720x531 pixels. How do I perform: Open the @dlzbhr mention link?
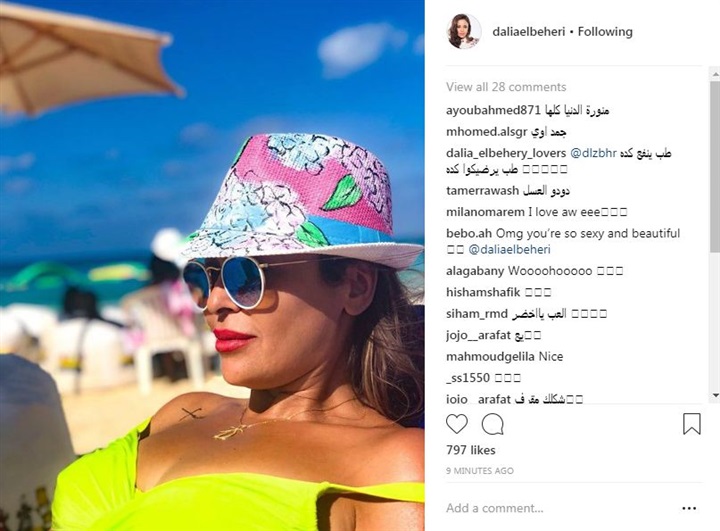pos(593,153)
